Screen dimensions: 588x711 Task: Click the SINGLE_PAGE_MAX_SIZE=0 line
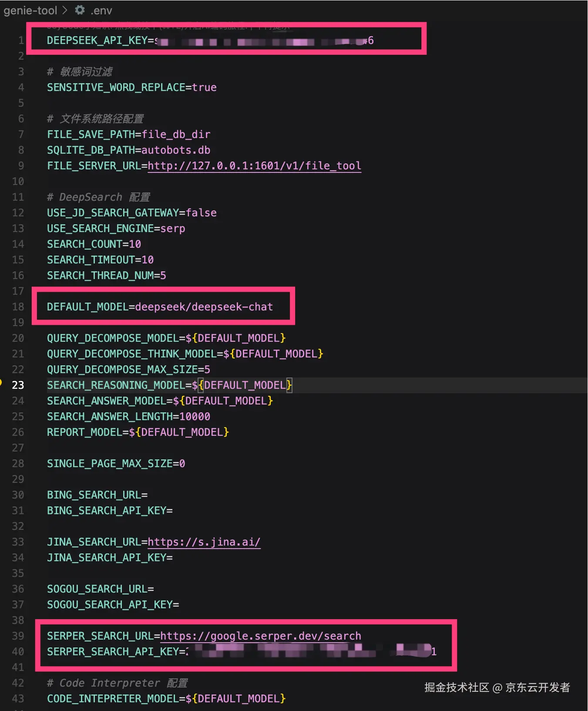(x=116, y=464)
